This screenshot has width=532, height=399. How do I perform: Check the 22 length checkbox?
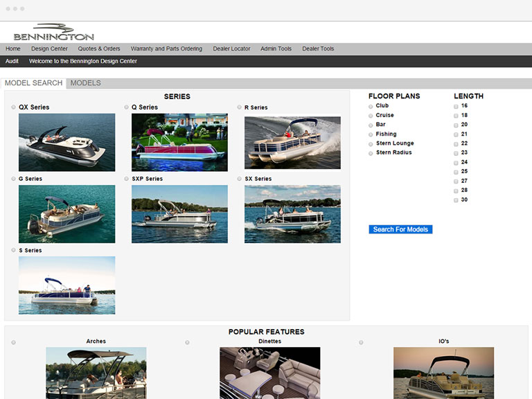[456, 143]
